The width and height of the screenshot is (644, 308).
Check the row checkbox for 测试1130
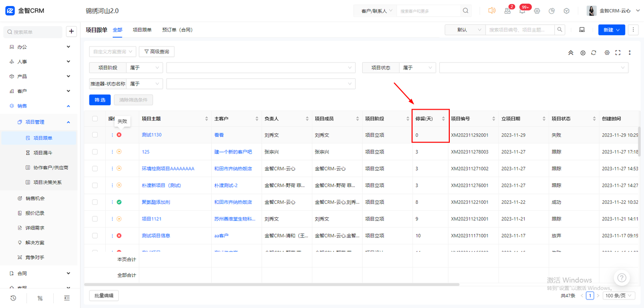coord(95,135)
